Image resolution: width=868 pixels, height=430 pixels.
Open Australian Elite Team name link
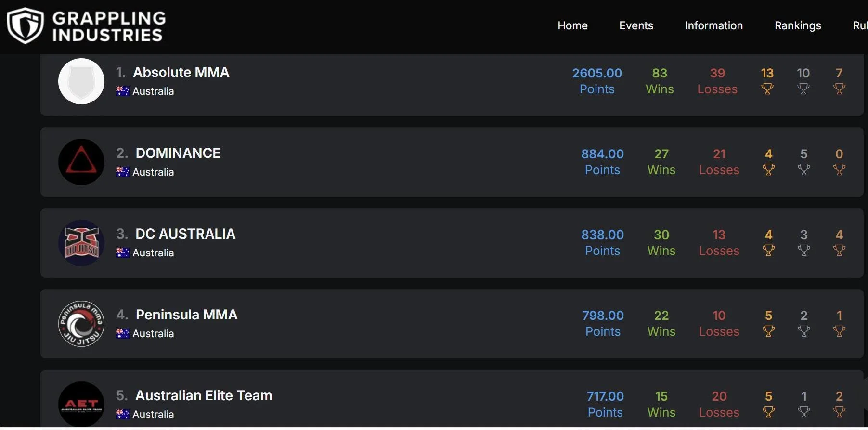(x=204, y=395)
